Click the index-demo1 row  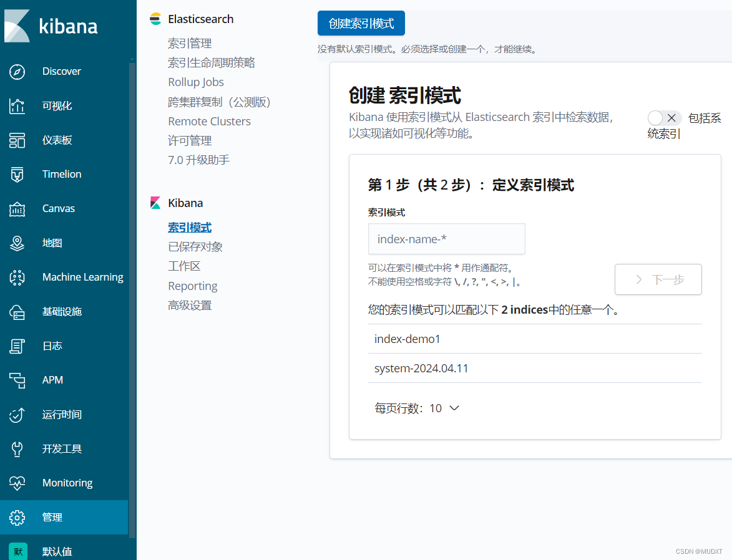pyautogui.click(x=535, y=339)
